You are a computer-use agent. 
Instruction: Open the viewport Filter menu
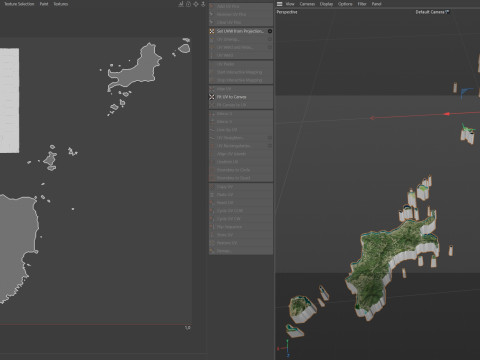pyautogui.click(x=362, y=4)
